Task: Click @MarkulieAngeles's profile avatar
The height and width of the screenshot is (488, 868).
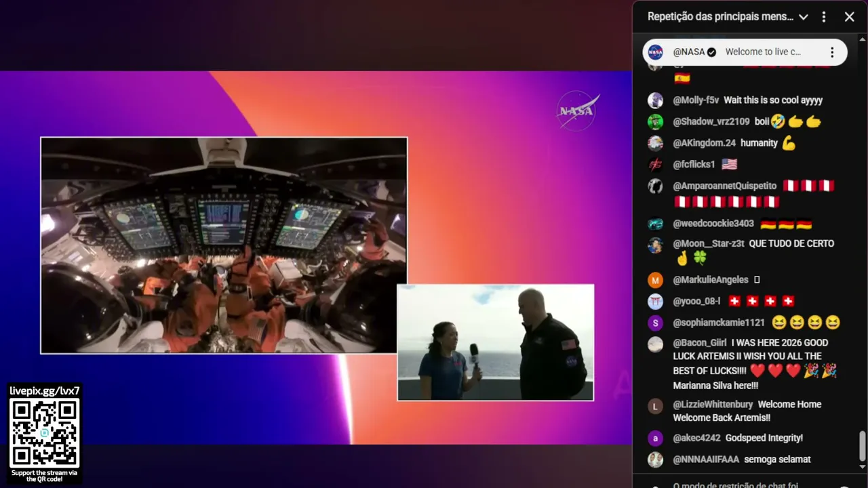Action: tap(655, 280)
